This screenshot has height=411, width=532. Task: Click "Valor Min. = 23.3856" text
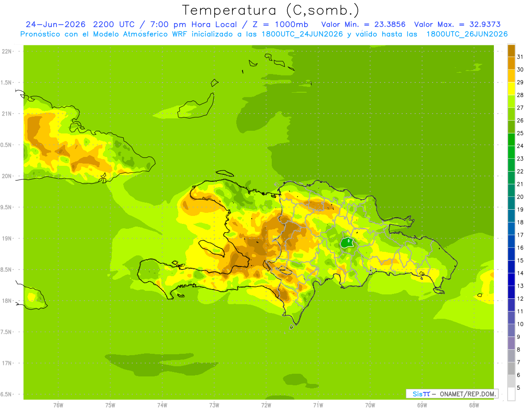click(x=364, y=24)
